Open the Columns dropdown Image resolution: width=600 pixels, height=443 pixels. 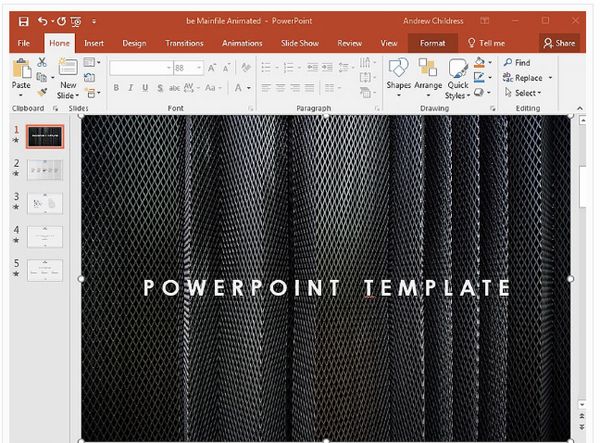click(333, 88)
